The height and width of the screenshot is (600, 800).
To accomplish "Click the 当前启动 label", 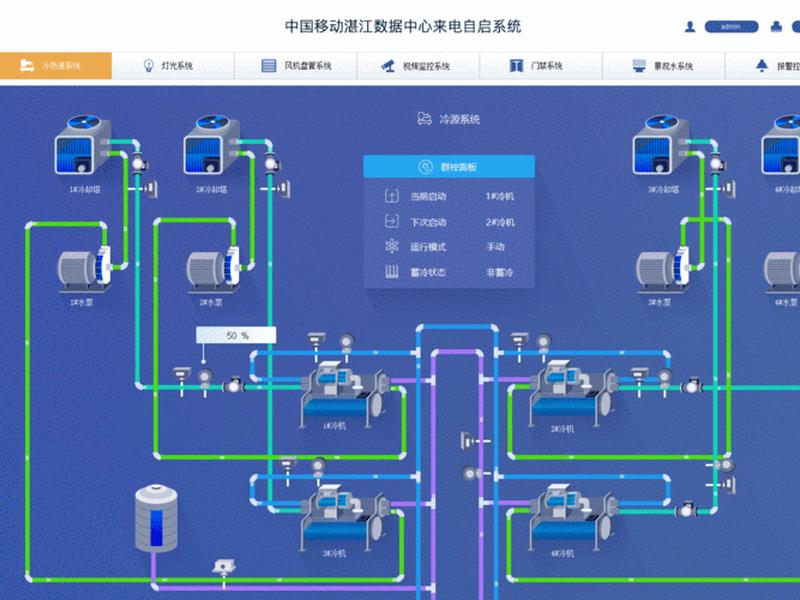I will [x=428, y=196].
